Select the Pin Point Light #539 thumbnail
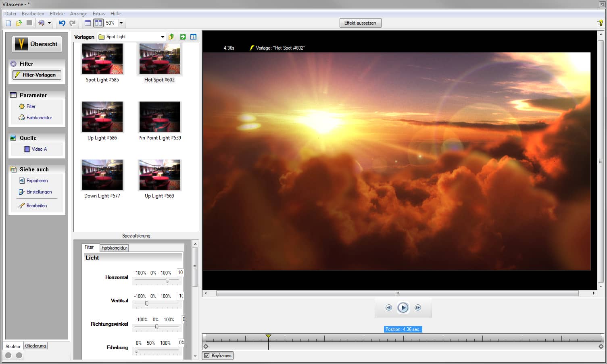 pyautogui.click(x=160, y=117)
